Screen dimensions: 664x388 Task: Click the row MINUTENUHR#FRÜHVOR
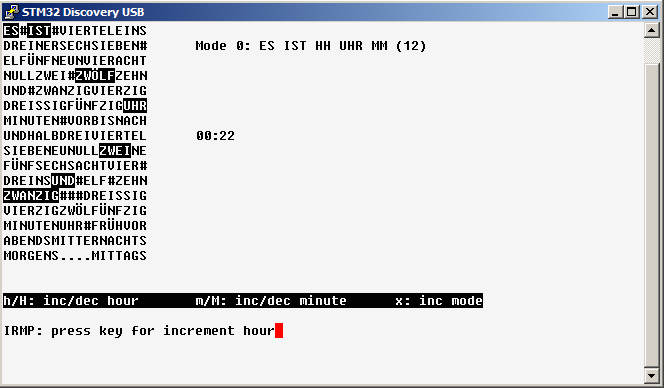click(75, 225)
